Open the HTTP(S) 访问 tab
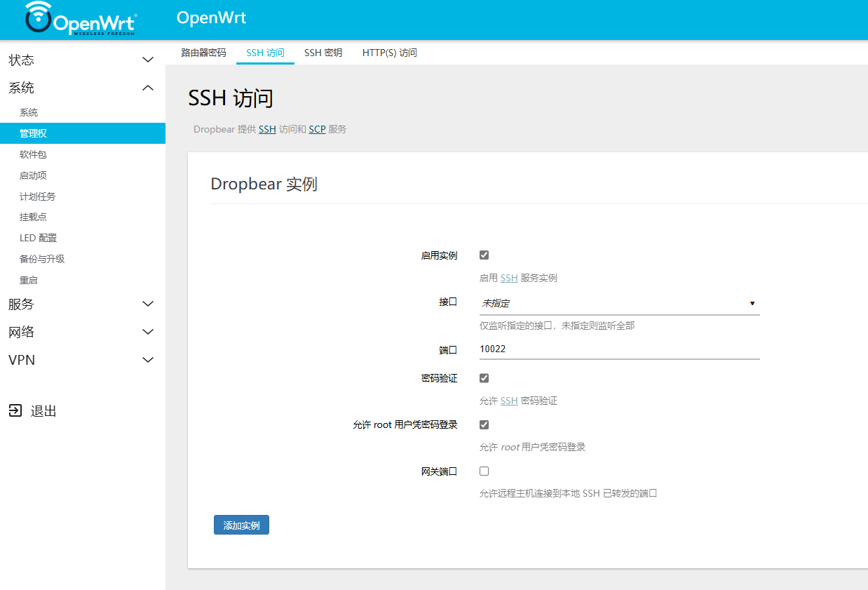 click(x=390, y=53)
